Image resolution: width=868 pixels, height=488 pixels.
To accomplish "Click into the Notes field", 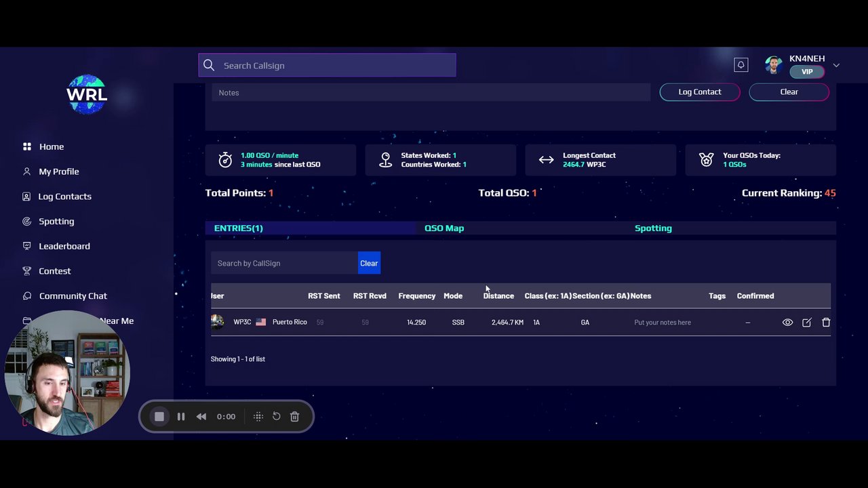I will pos(431,92).
